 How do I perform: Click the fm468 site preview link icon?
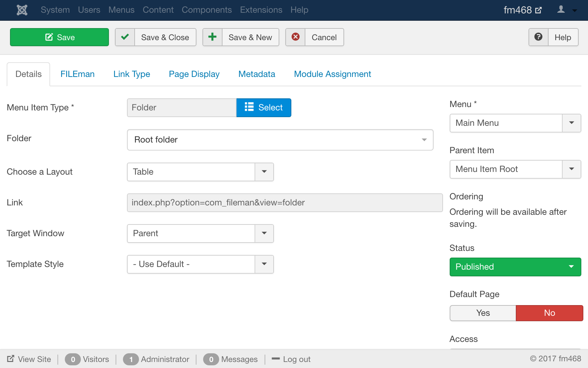[x=538, y=10]
